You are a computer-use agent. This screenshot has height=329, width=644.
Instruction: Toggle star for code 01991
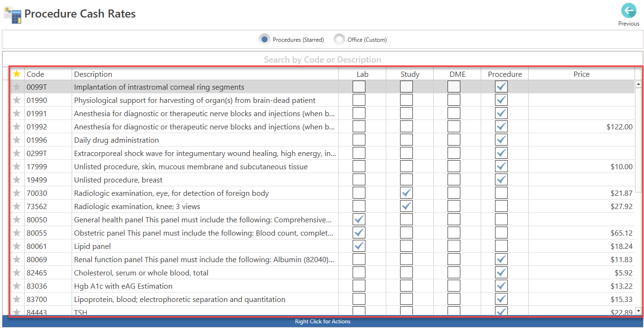pos(17,114)
